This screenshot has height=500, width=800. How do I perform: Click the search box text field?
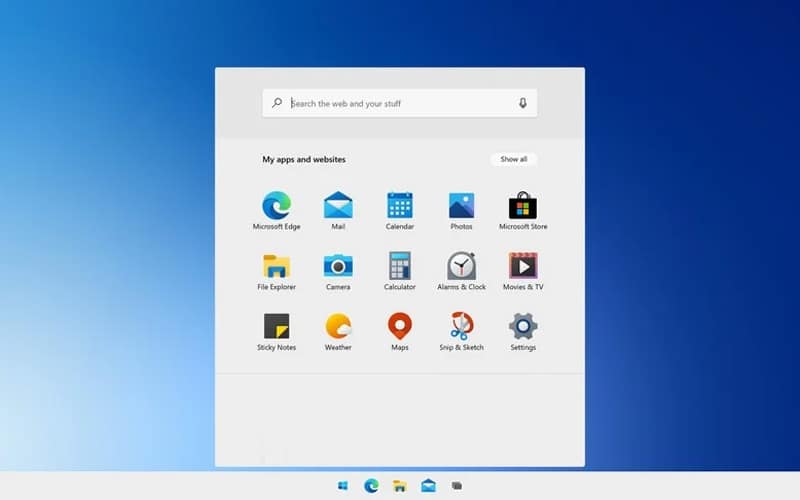(x=400, y=103)
